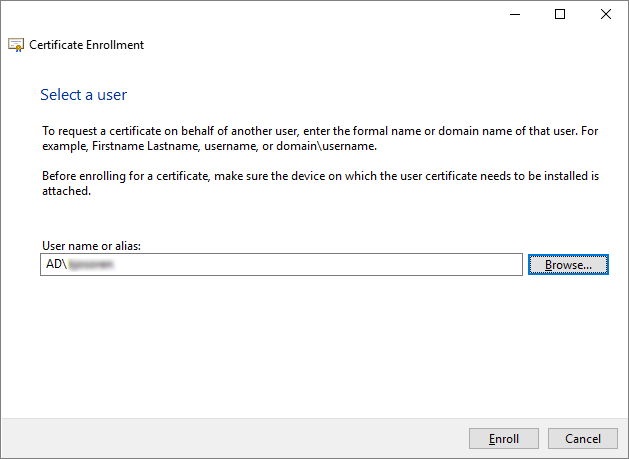Click the blurred username text in the field

pos(88,264)
